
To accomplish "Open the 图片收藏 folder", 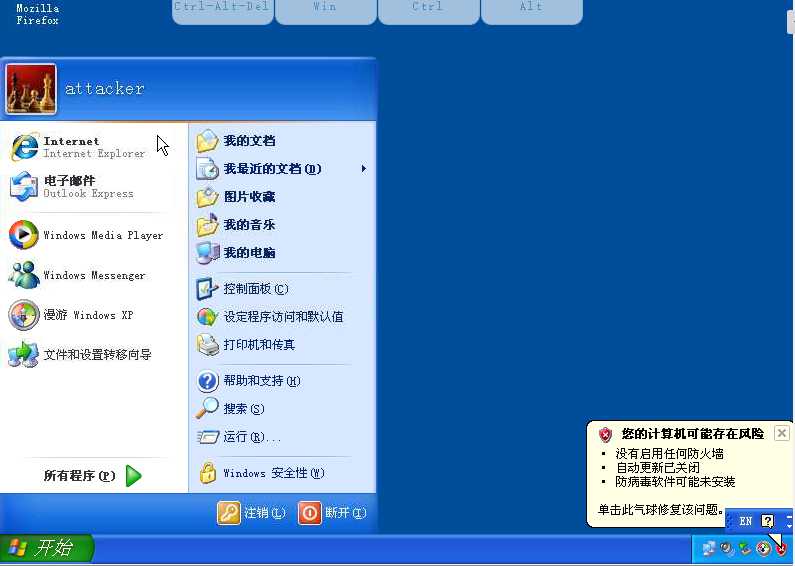I will [x=282, y=196].
